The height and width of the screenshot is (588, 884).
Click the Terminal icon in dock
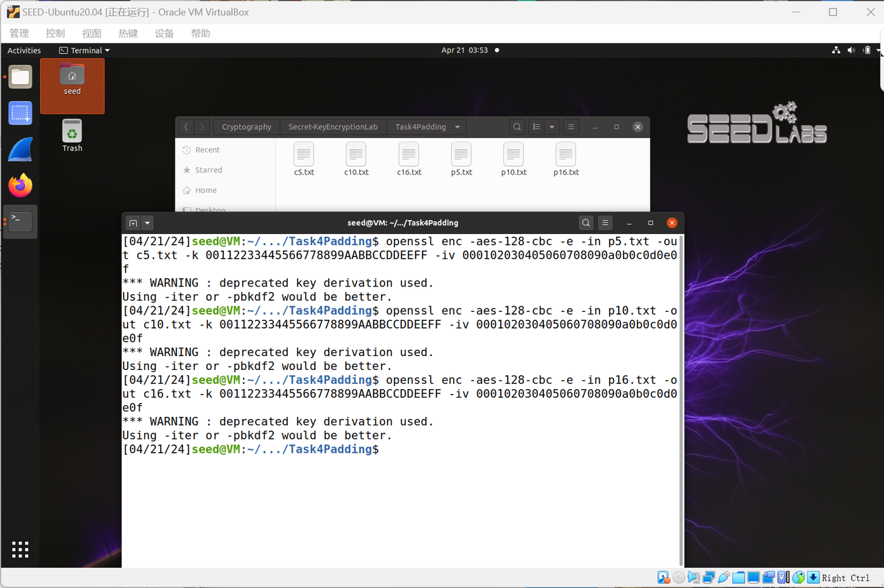coord(20,222)
